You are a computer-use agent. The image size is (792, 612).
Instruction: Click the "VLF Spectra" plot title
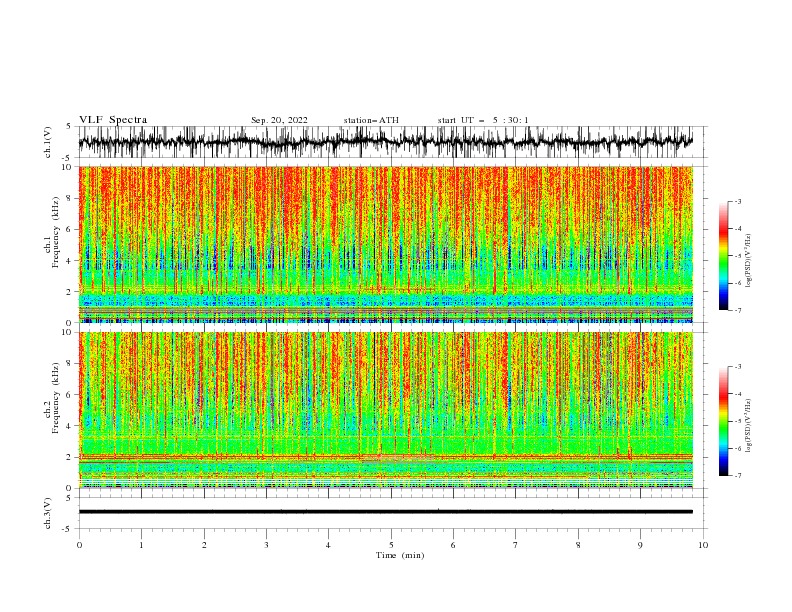(x=113, y=120)
